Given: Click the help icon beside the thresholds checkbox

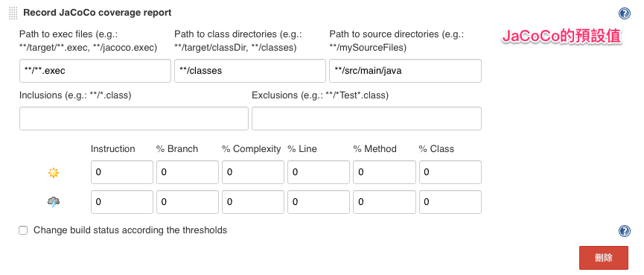Looking at the screenshot, I should pos(625,231).
